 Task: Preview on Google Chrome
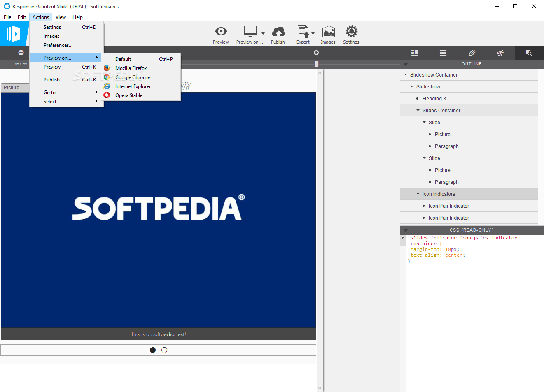coord(141,77)
